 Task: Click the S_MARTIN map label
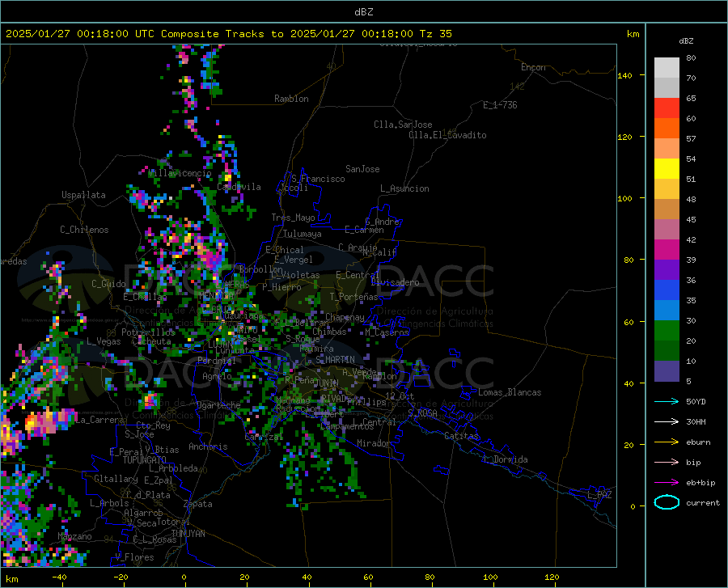335,360
